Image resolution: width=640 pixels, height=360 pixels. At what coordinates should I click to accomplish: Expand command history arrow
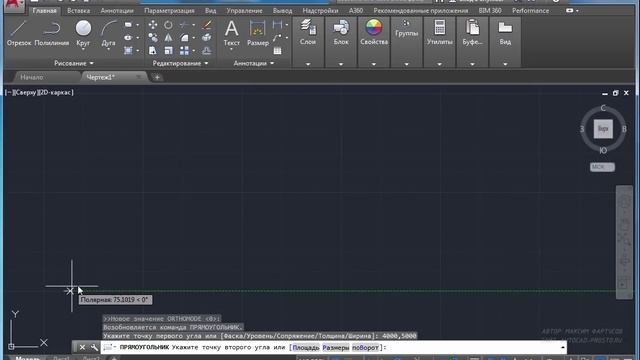pyautogui.click(x=563, y=347)
